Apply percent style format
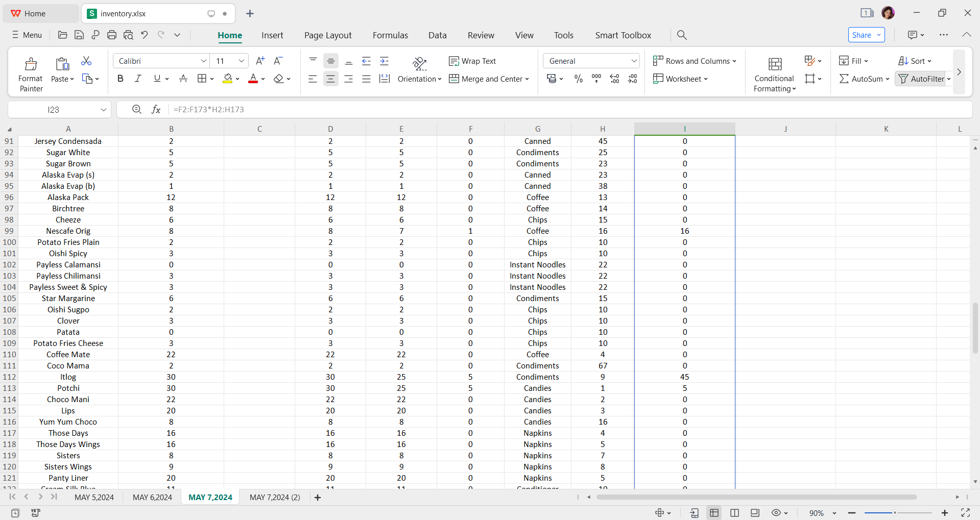The image size is (980, 520). coord(578,79)
